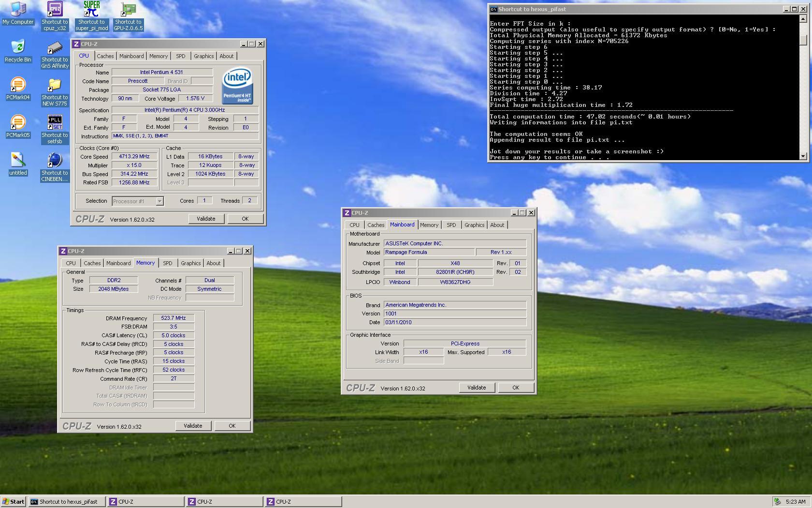812x508 pixels.
Task: Open SPD tab in the top CPU-Z window
Action: pyautogui.click(x=180, y=56)
